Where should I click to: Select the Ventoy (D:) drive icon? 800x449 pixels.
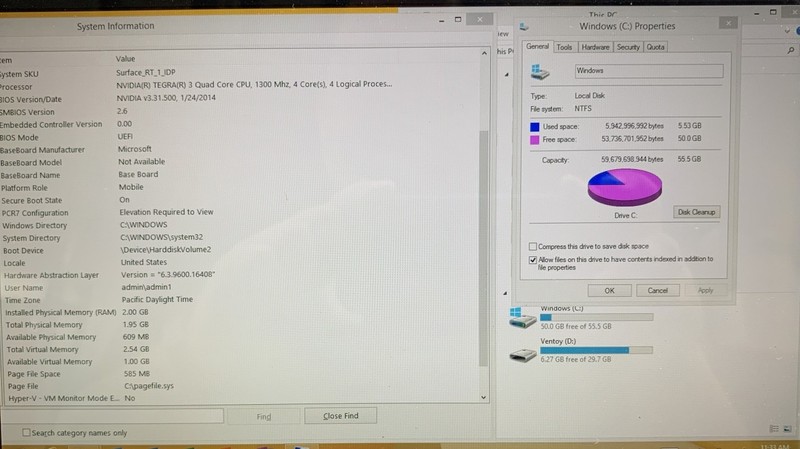pyautogui.click(x=522, y=354)
